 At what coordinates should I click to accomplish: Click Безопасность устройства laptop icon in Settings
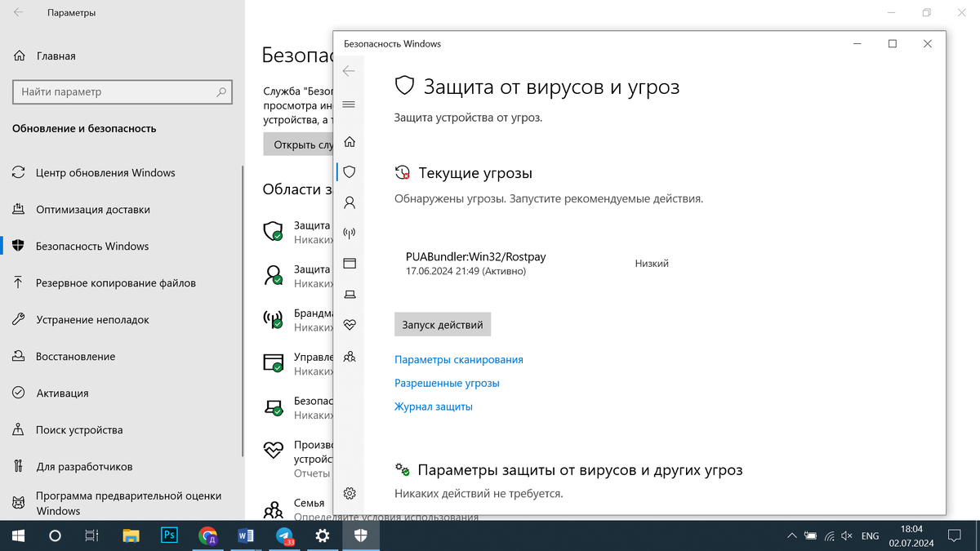pos(273,407)
